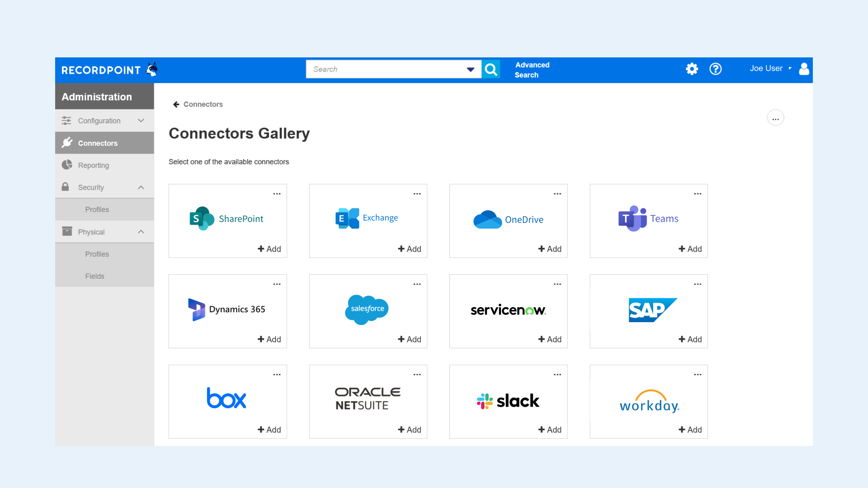Open Fields under Physical
Image resolution: width=868 pixels, height=488 pixels.
pyautogui.click(x=95, y=276)
